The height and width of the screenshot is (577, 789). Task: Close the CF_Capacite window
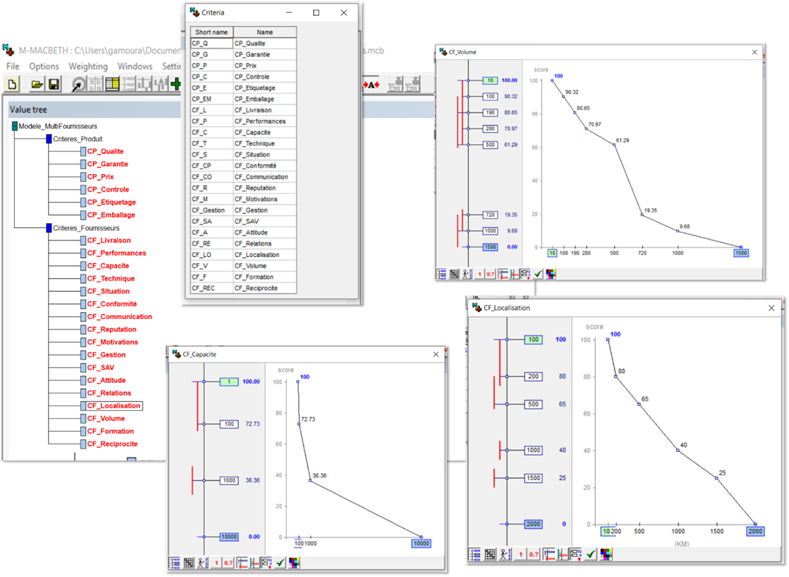[x=436, y=355]
